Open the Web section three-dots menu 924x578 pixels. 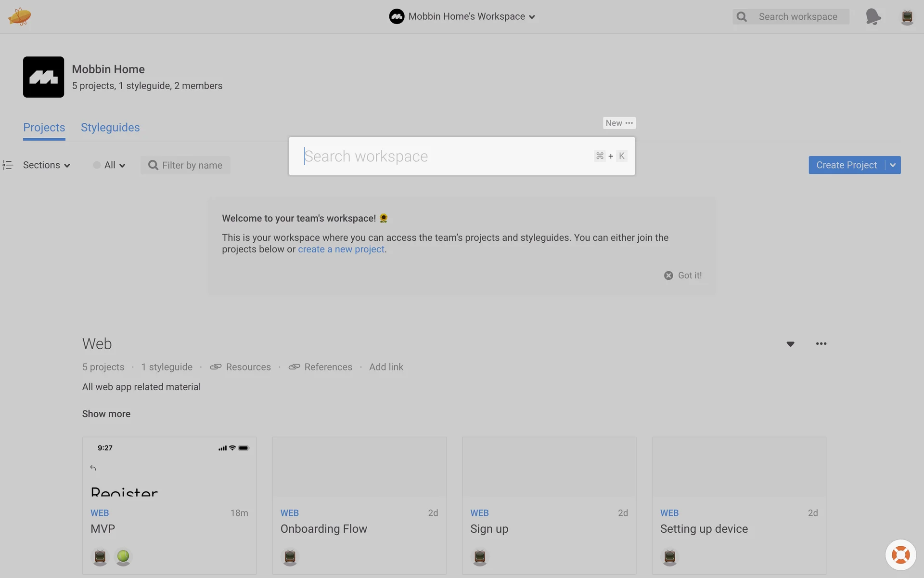tap(821, 343)
